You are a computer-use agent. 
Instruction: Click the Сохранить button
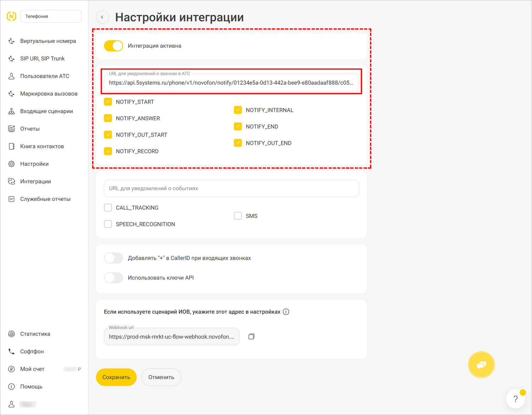coord(116,377)
